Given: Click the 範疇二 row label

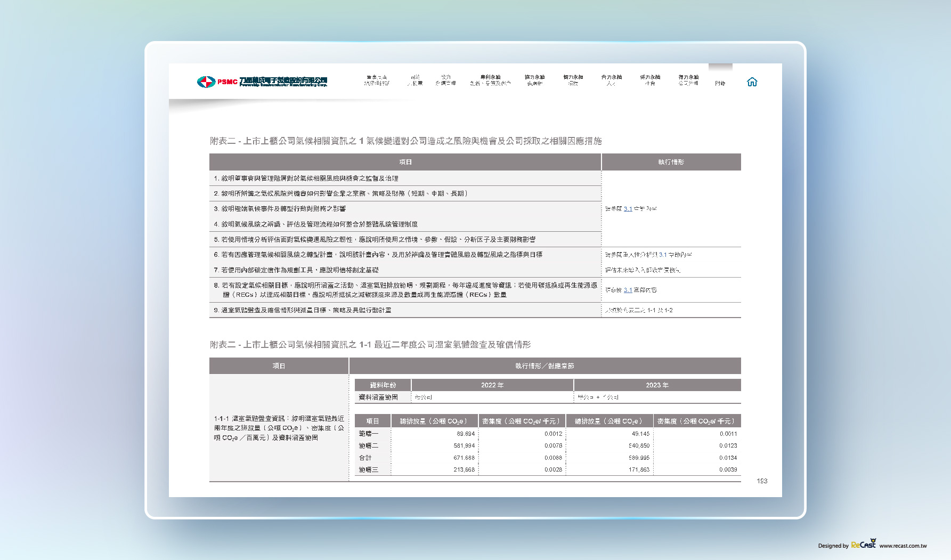Looking at the screenshot, I should point(369,446).
